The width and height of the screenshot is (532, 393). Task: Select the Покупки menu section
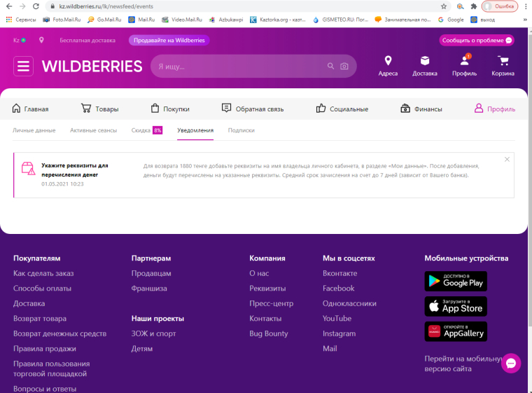click(x=170, y=109)
